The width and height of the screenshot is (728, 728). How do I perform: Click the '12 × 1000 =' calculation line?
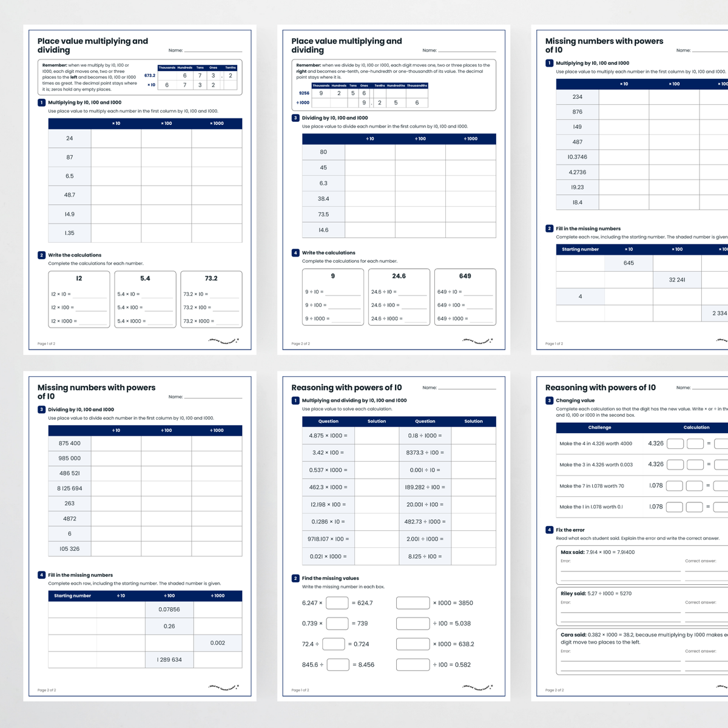pos(79,321)
